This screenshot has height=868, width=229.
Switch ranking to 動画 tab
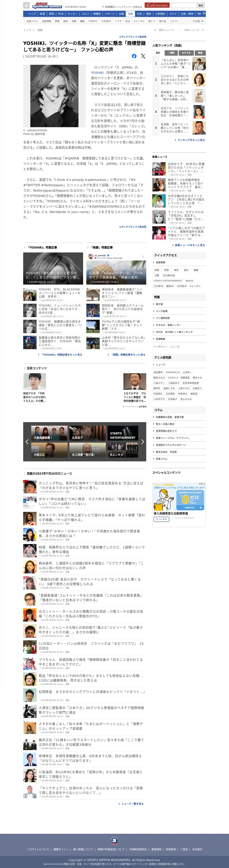200,53
